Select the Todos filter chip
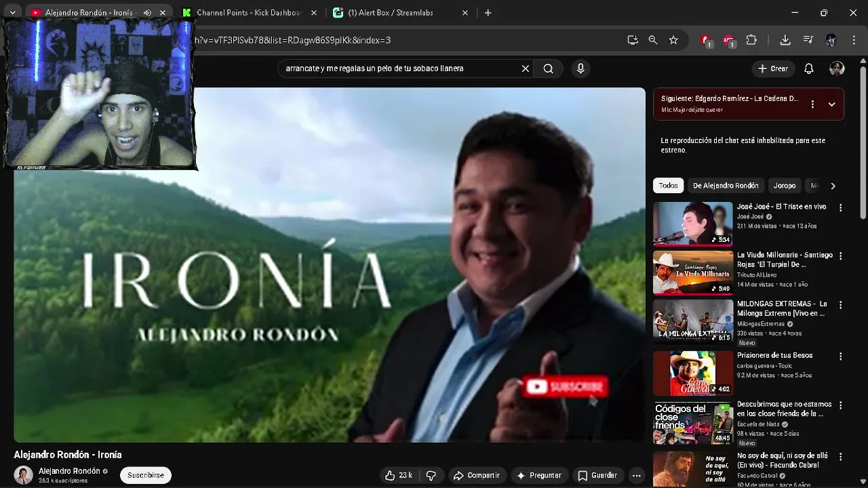 click(668, 186)
